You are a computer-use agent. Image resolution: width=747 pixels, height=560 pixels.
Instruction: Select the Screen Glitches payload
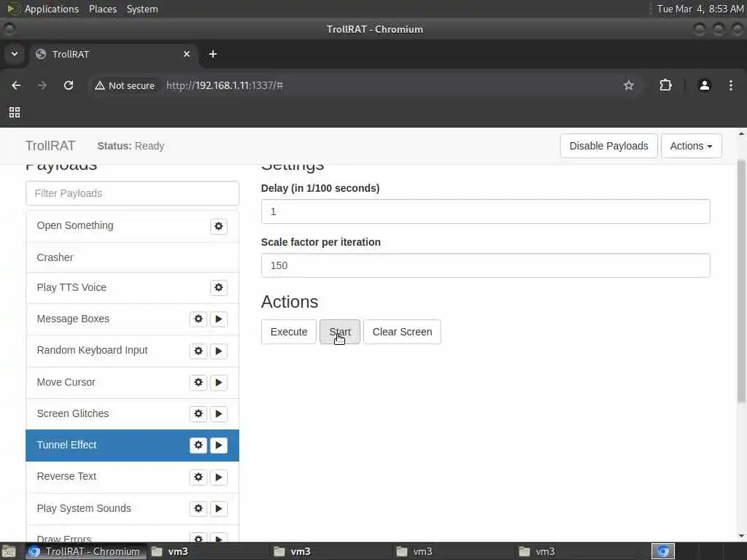[133, 414]
